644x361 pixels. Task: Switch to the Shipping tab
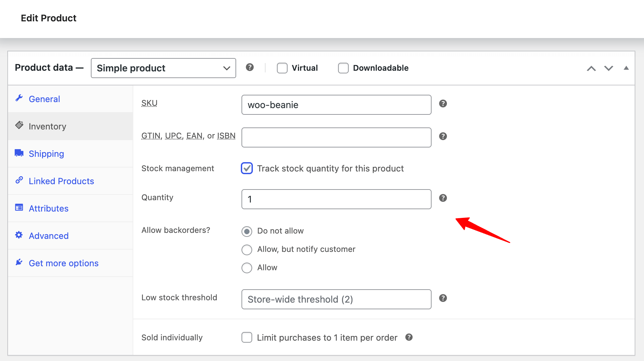pyautogui.click(x=70, y=153)
